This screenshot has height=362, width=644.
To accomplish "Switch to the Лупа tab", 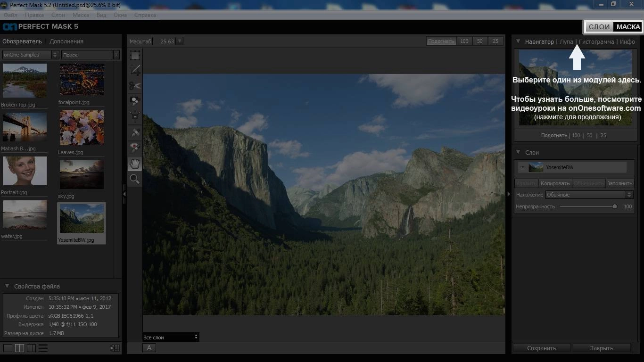I will pyautogui.click(x=566, y=41).
